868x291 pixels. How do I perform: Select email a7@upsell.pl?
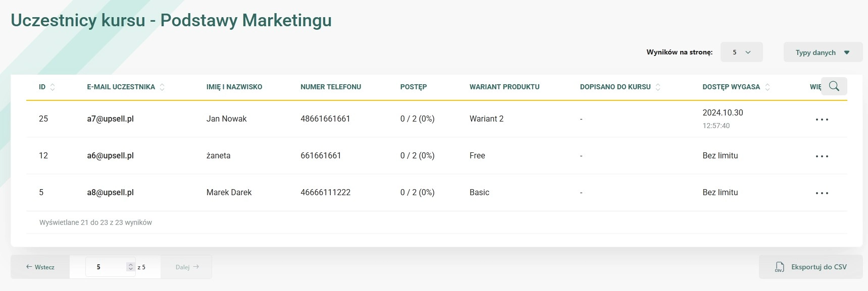point(110,119)
